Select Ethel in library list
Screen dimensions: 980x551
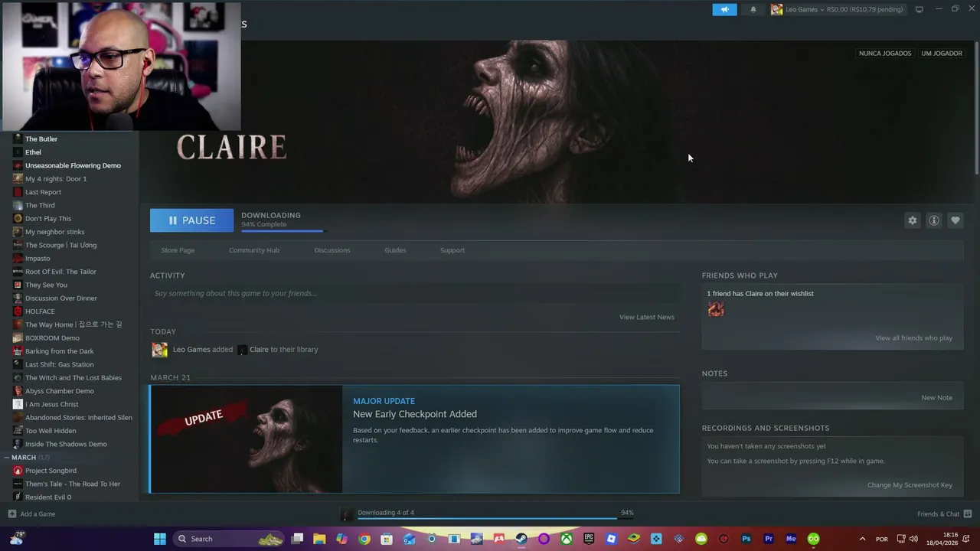pos(33,152)
